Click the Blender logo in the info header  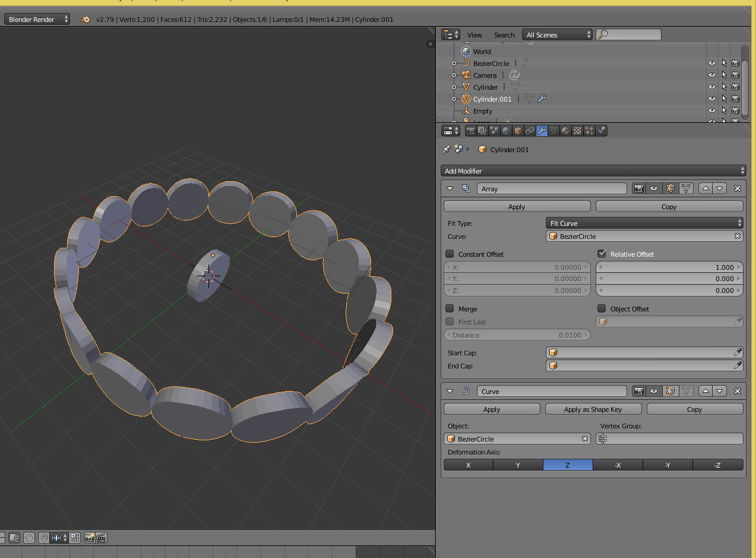point(86,19)
